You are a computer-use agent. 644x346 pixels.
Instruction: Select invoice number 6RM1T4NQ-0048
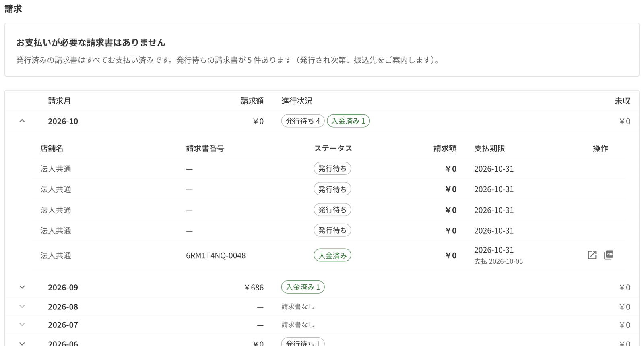216,255
